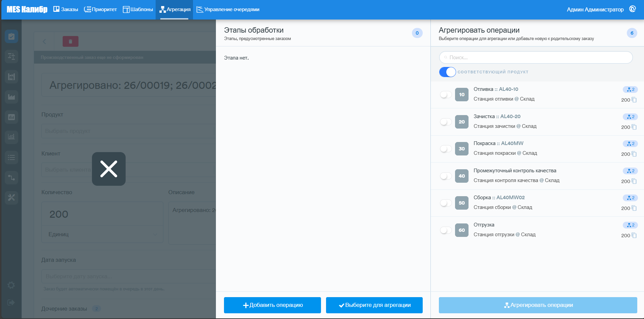The width and height of the screenshot is (644, 319).
Task: Click the line chart icon in the sidebar
Action: click(x=11, y=137)
